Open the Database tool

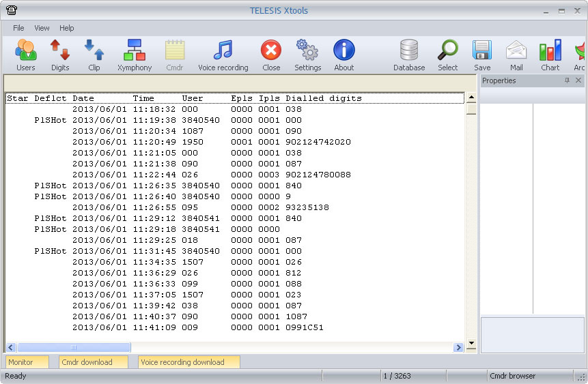tap(409, 55)
